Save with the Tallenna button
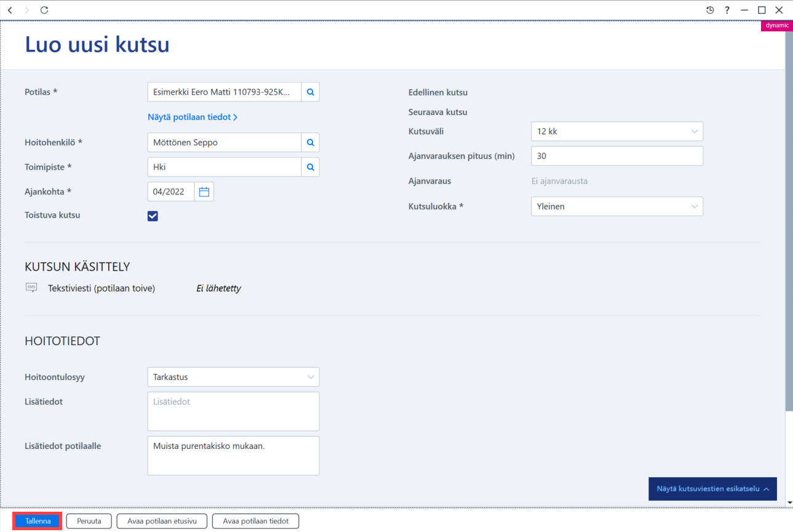This screenshot has height=532, width=793. [38, 521]
